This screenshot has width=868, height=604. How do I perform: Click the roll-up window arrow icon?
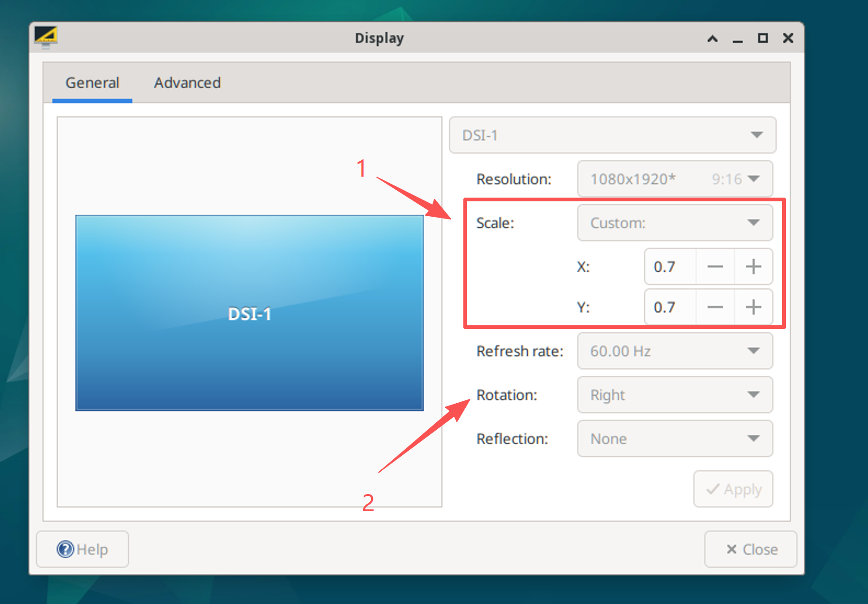712,38
